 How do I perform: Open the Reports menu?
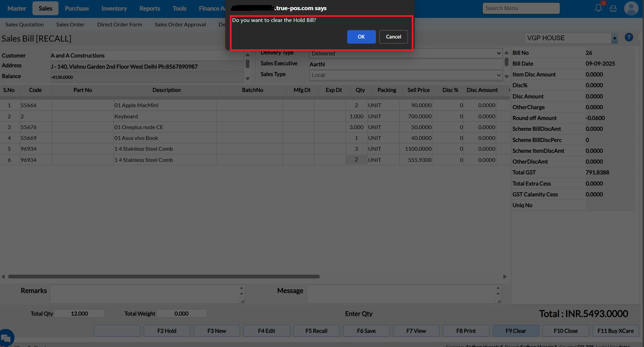pos(150,8)
